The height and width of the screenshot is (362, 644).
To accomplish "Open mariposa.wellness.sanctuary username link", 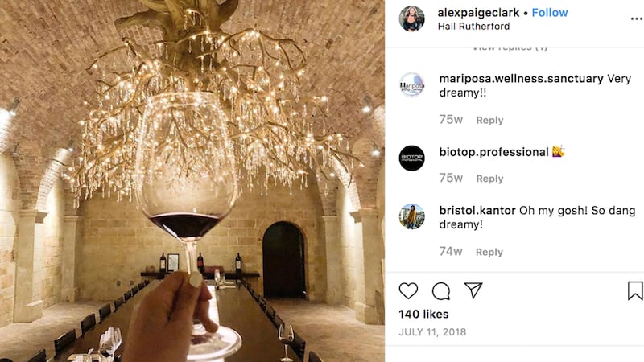I will (x=521, y=79).
